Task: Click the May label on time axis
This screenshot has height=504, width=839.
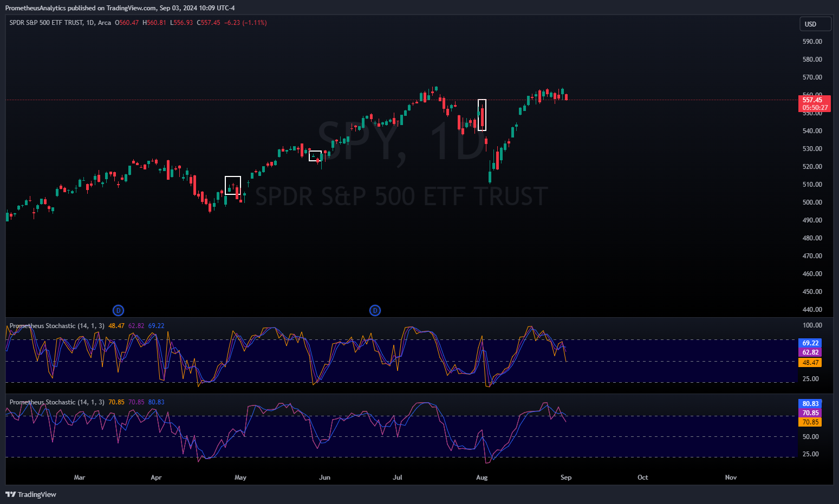Action: (x=240, y=477)
